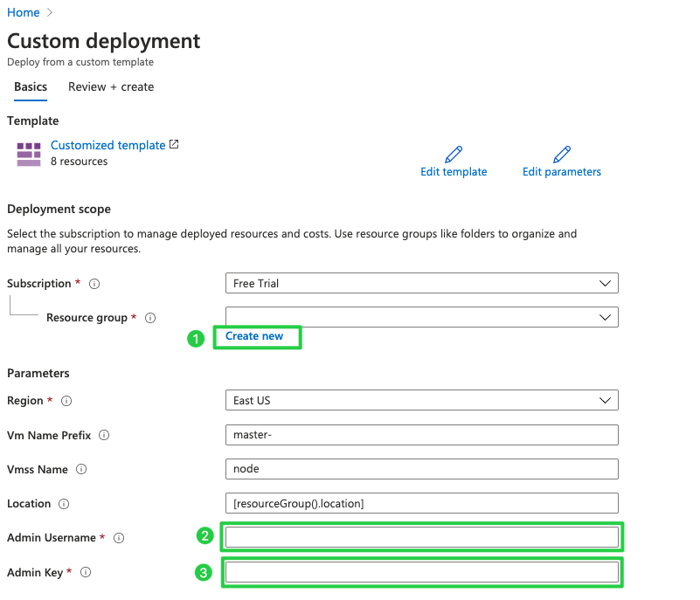The height and width of the screenshot is (600, 700).
Task: Open Customized template via external link icon
Action: [x=173, y=145]
